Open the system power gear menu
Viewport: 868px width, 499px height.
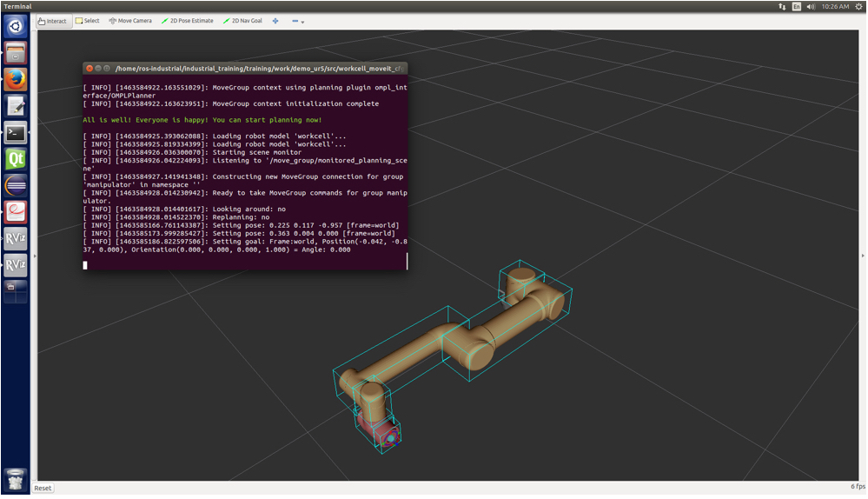[858, 7]
